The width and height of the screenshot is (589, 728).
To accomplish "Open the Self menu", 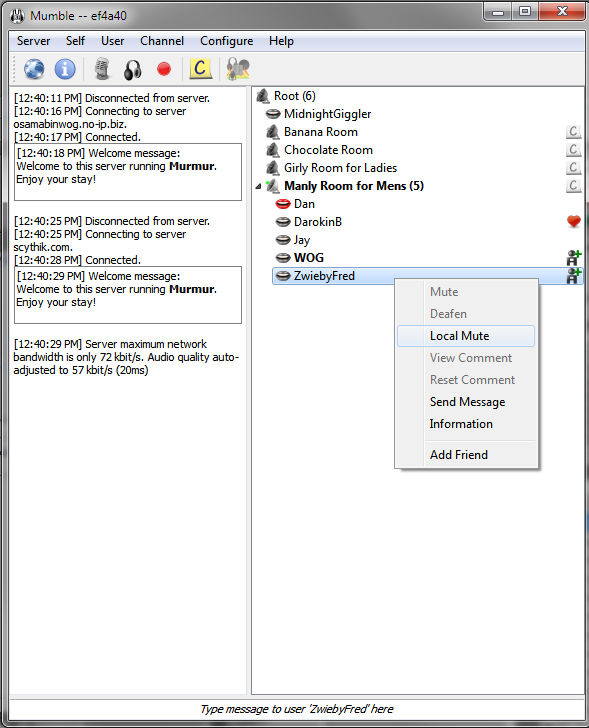I will [x=75, y=41].
